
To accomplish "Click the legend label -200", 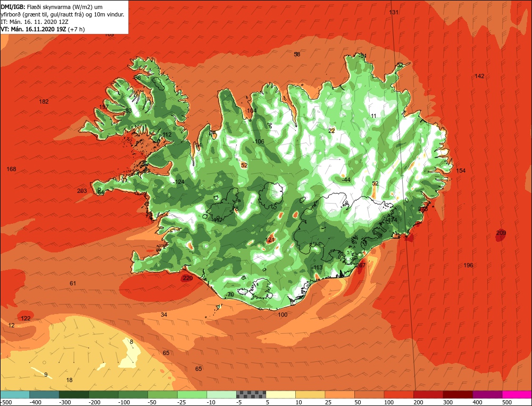I will coord(95,402).
